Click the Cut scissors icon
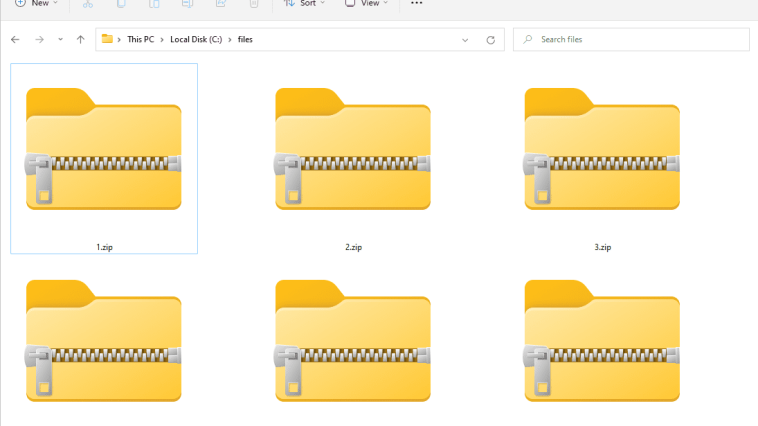Viewport: 758px width, 426px height. (x=87, y=4)
